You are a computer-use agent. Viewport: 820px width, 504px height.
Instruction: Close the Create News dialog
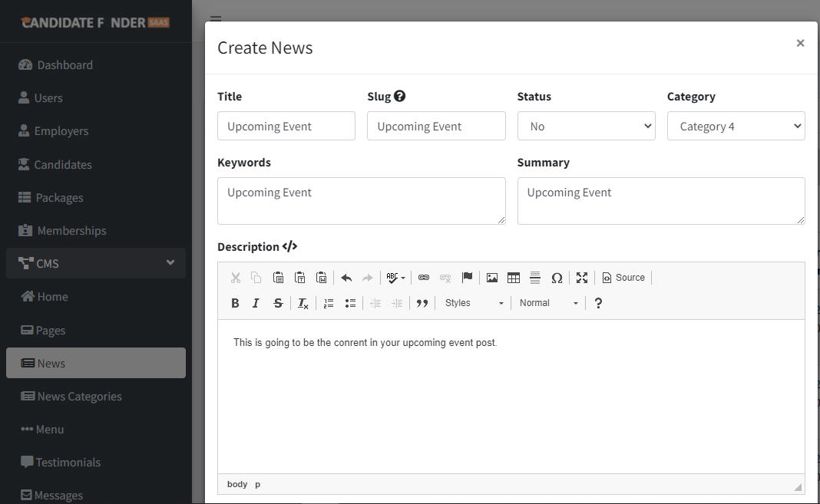pos(800,44)
